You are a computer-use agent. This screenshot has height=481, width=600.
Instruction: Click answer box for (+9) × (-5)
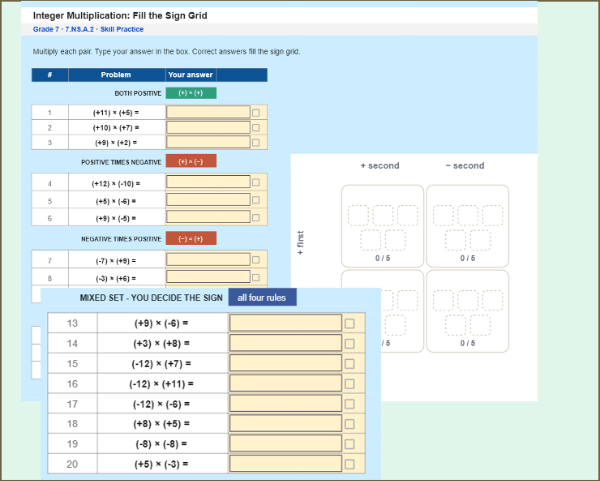point(208,217)
